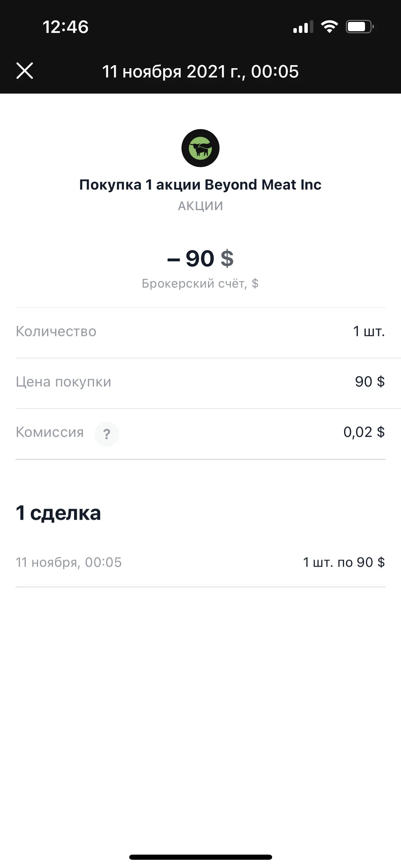Open the commission help question mark
Image resolution: width=401 pixels, height=868 pixels.
(x=107, y=434)
